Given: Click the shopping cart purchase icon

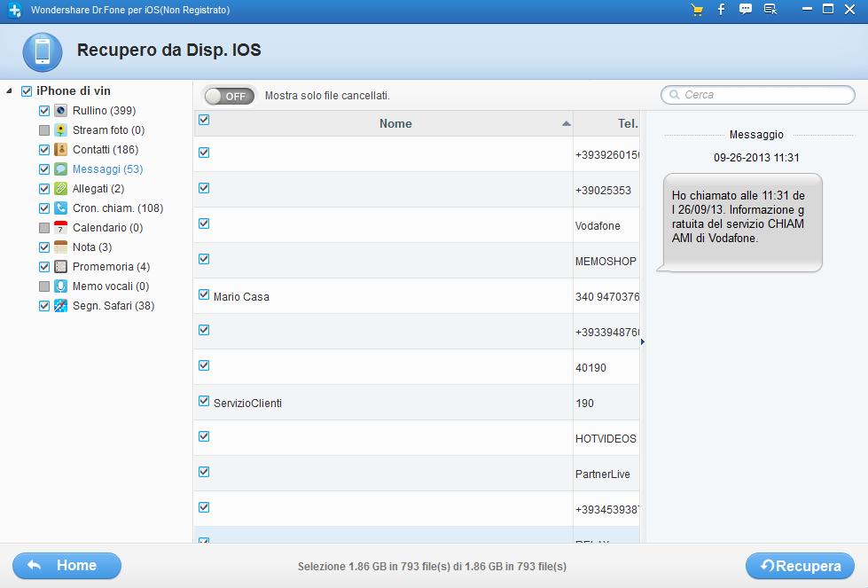Looking at the screenshot, I should coord(697,10).
